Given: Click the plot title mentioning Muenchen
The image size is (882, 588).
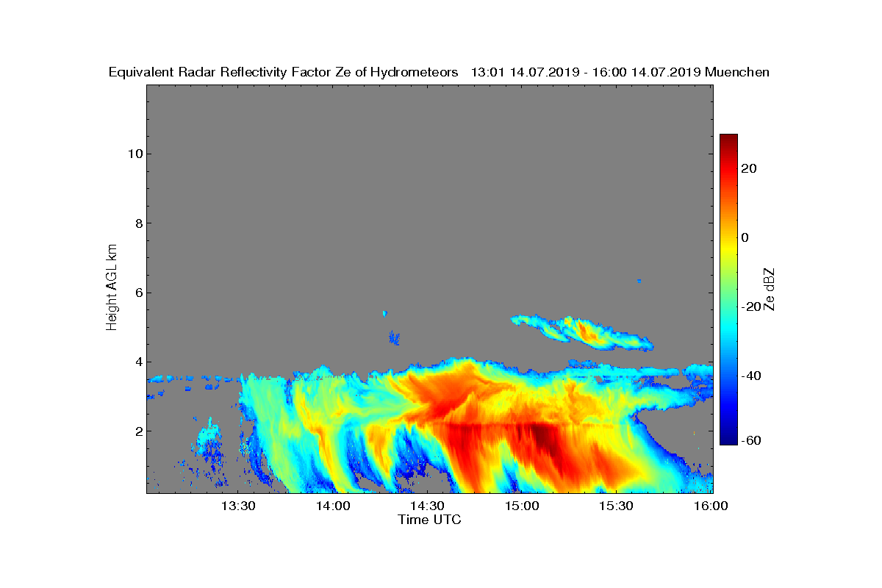Looking at the screenshot, I should click(439, 72).
